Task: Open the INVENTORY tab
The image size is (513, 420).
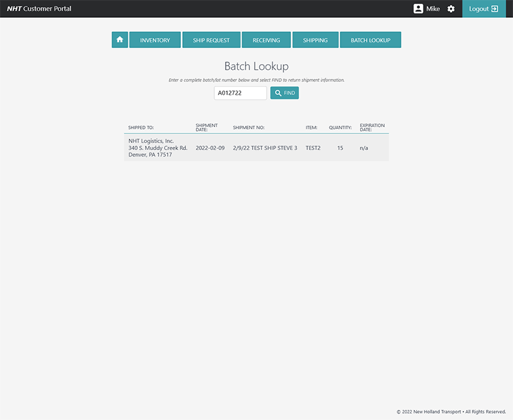Action: tap(155, 40)
